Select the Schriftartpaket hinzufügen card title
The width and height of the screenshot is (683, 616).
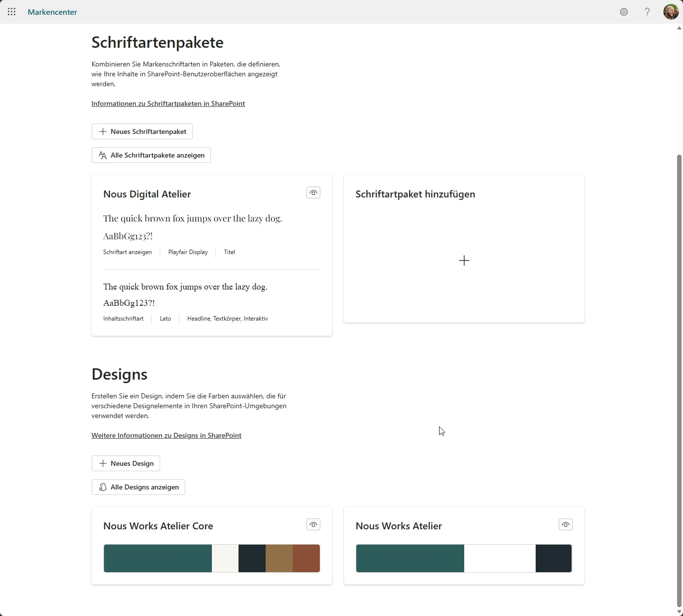coord(415,194)
